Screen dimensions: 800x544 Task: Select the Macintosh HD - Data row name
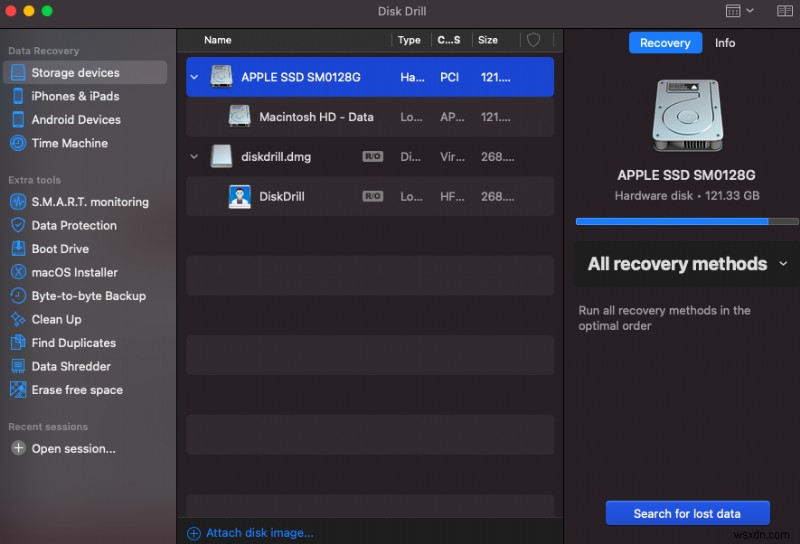click(x=316, y=117)
